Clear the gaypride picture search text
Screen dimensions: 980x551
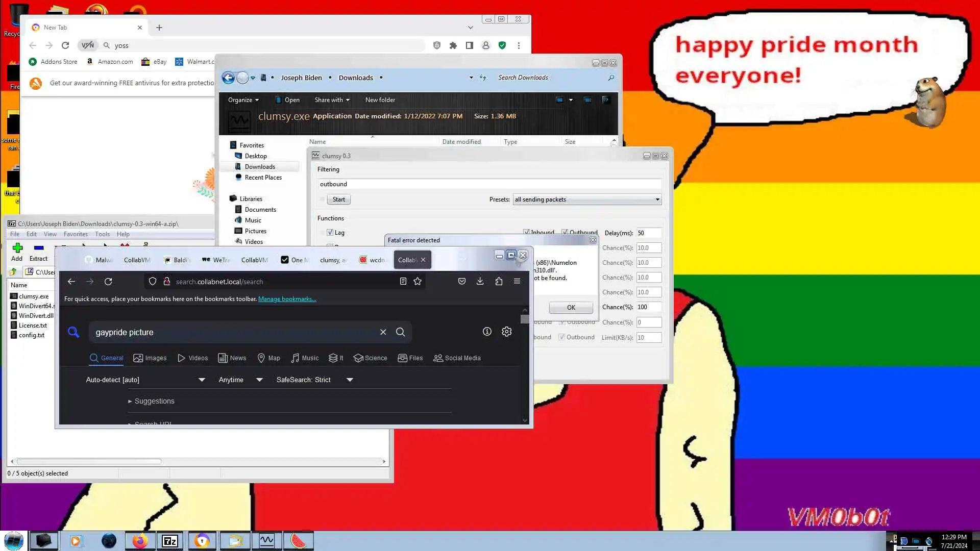point(383,332)
